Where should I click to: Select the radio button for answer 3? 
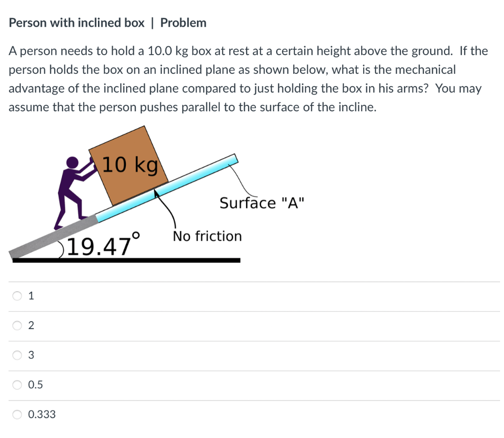point(17,355)
